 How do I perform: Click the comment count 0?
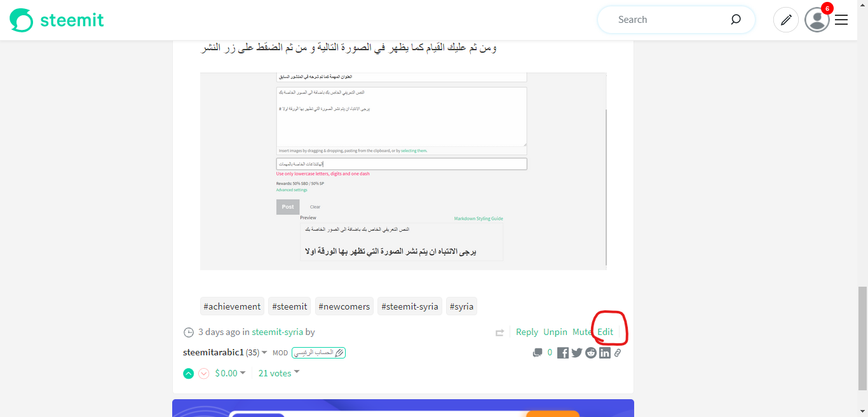[550, 353]
